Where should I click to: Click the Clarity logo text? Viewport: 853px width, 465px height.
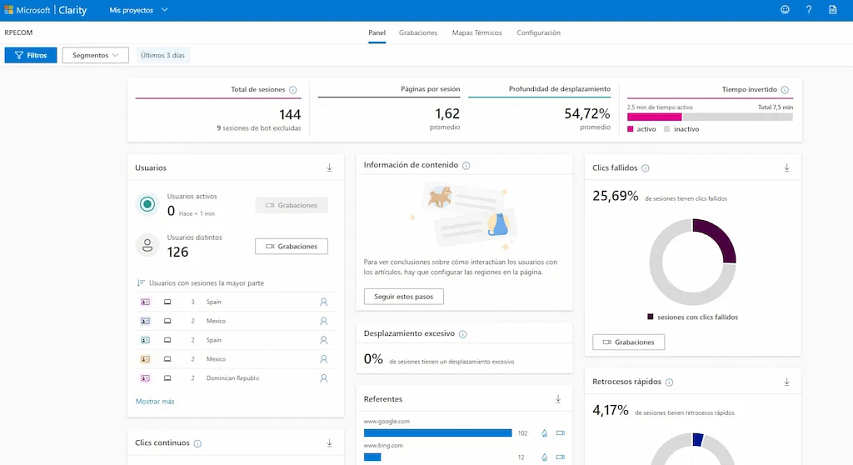[72, 10]
